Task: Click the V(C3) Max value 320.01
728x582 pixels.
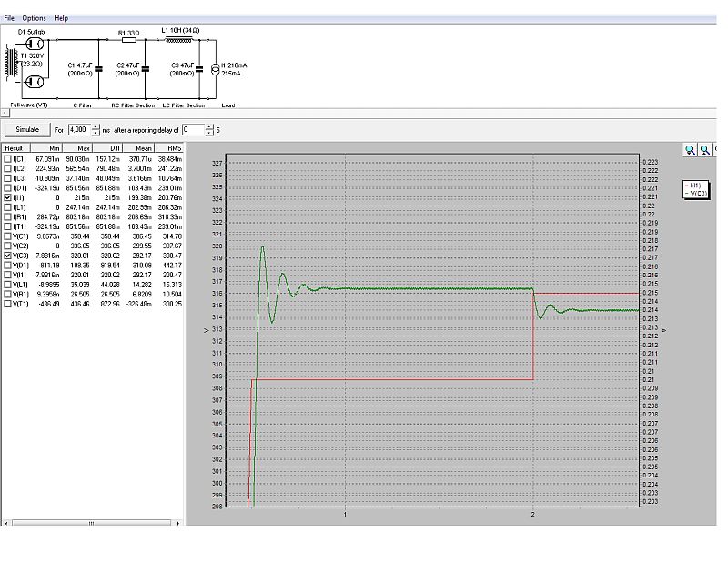Action: 80,256
